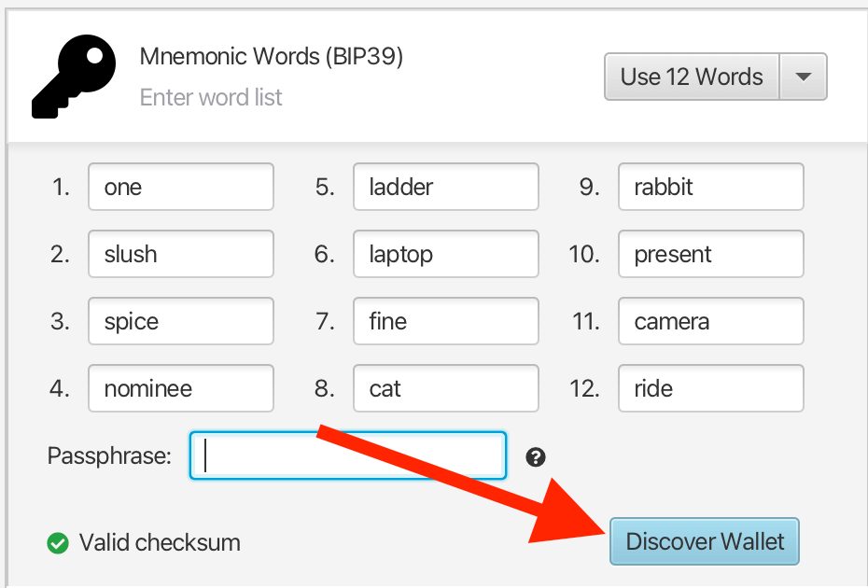Click the Discover Wallet button
Image resolution: width=868 pixels, height=588 pixels.
coord(705,542)
